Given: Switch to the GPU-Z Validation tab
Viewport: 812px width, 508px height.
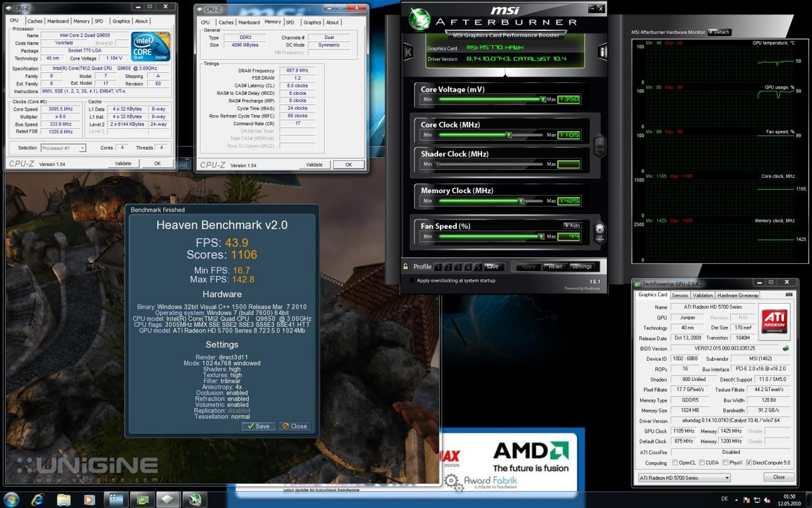Looking at the screenshot, I should click(703, 295).
